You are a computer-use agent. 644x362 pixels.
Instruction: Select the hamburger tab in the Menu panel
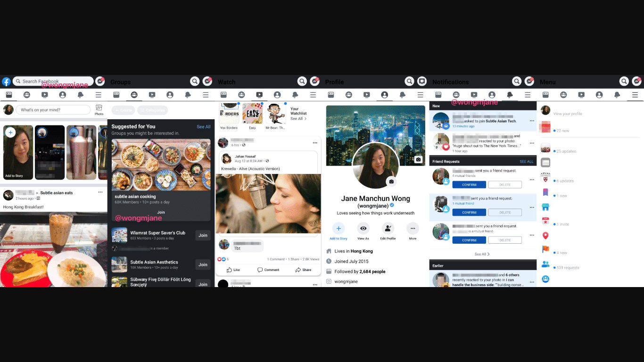point(635,95)
